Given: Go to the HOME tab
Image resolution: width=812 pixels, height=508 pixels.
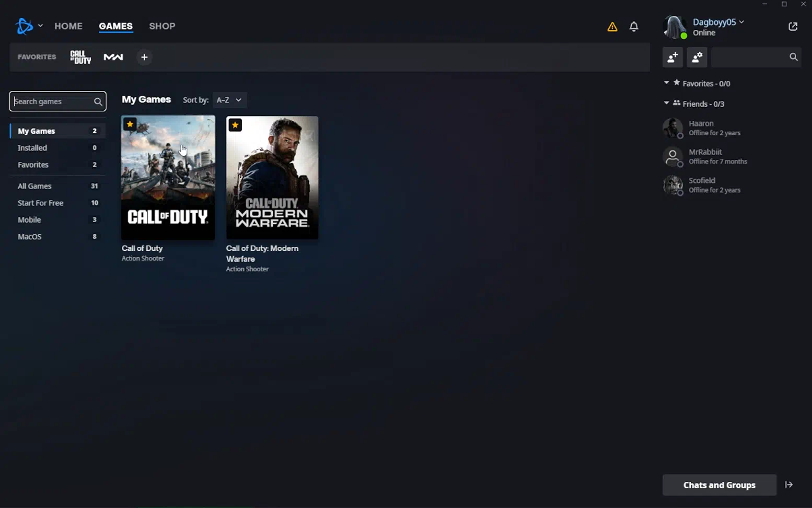Looking at the screenshot, I should pyautogui.click(x=68, y=26).
